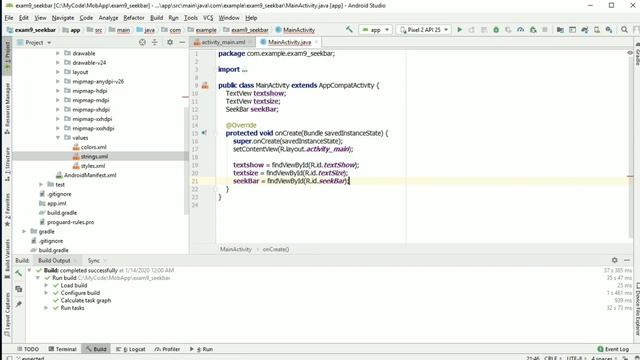
Task: Switch to the Sync tab in Build panel
Action: (x=93, y=260)
